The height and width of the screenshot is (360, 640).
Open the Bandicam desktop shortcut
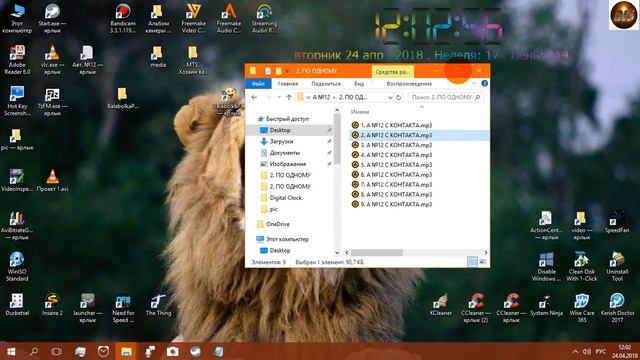[123, 18]
